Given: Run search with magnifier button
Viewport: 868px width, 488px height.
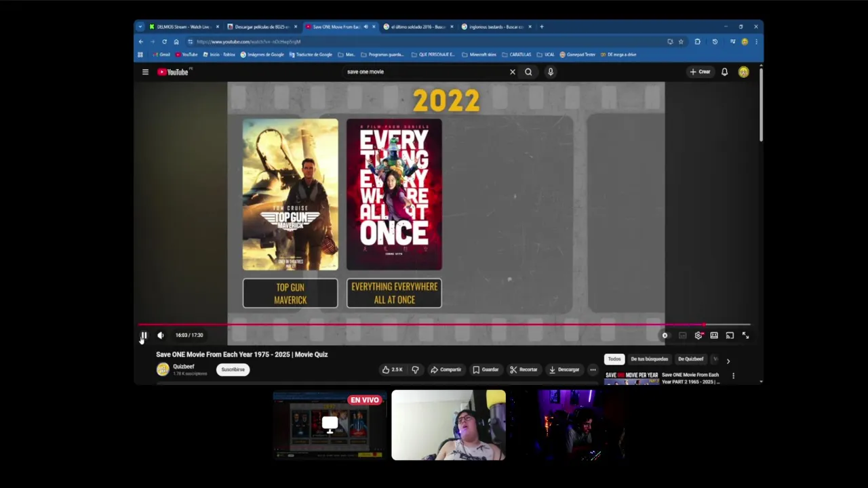Looking at the screenshot, I should click(x=528, y=72).
